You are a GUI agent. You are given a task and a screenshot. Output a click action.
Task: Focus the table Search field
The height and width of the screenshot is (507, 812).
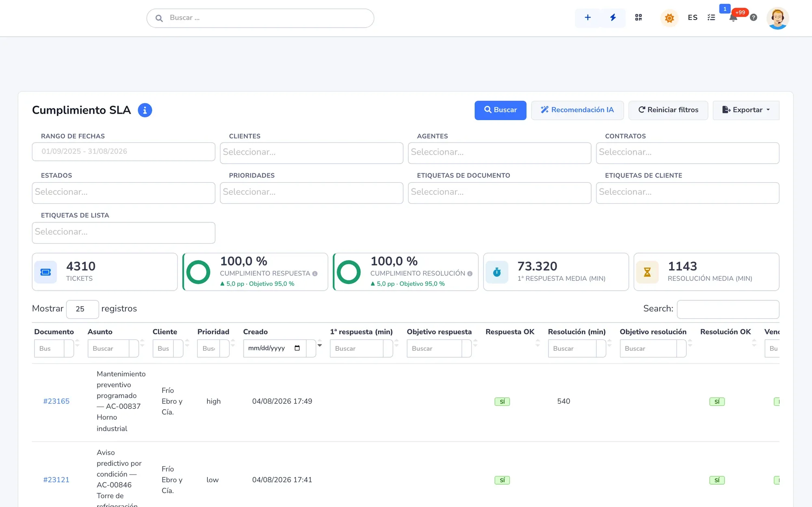[x=728, y=309]
